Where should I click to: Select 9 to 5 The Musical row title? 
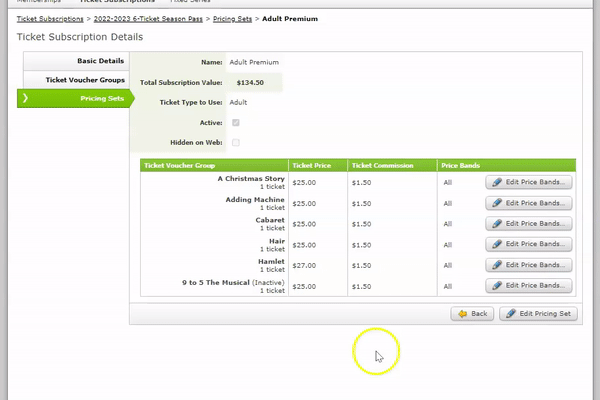[216, 282]
